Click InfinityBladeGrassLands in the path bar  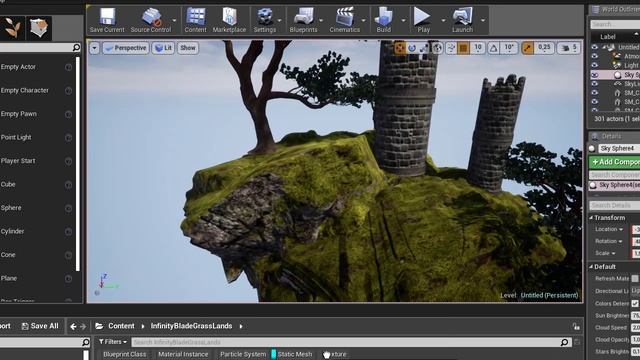[x=191, y=326]
